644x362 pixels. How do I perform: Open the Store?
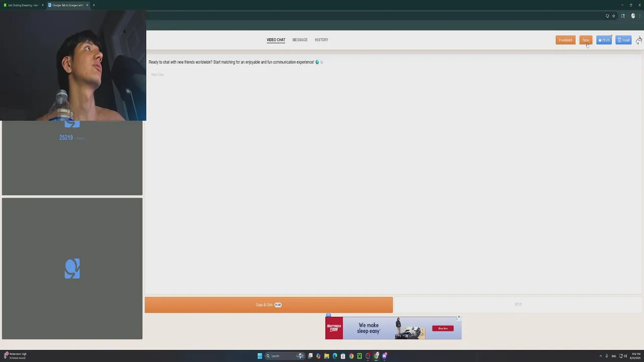coord(586,40)
